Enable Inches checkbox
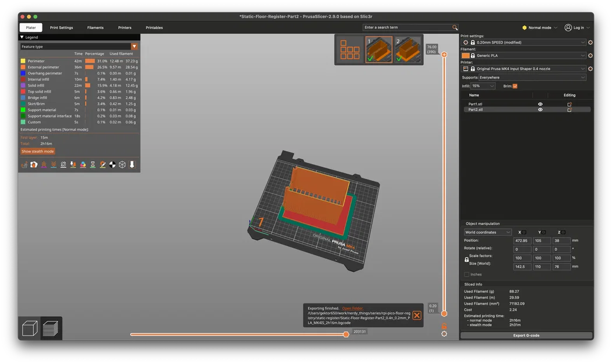This screenshot has height=364, width=612. 467,274
